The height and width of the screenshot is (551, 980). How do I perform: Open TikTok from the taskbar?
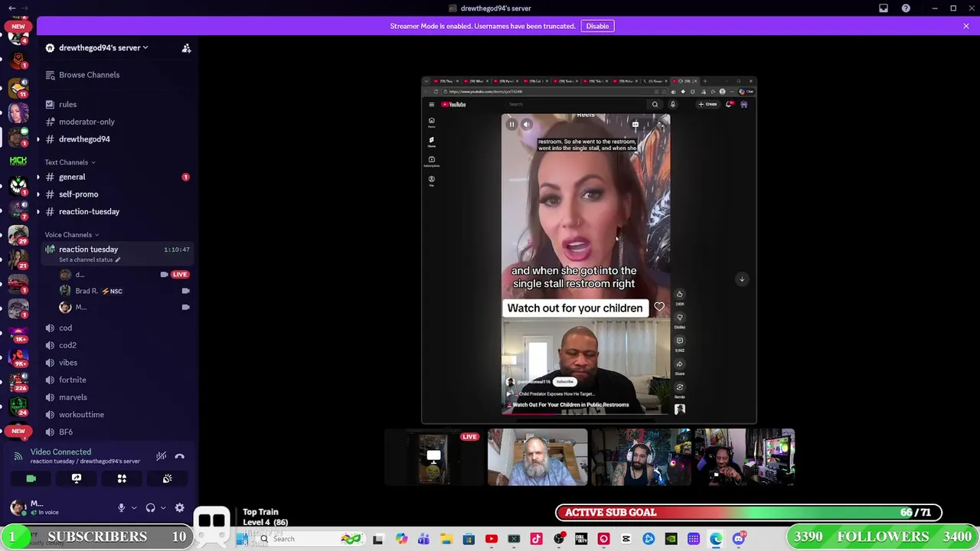tap(536, 539)
